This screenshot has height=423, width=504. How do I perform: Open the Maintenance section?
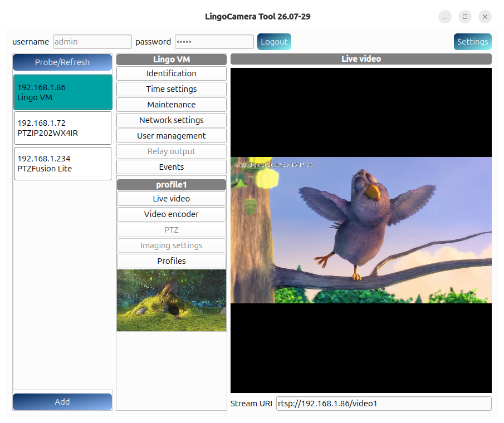(x=172, y=105)
